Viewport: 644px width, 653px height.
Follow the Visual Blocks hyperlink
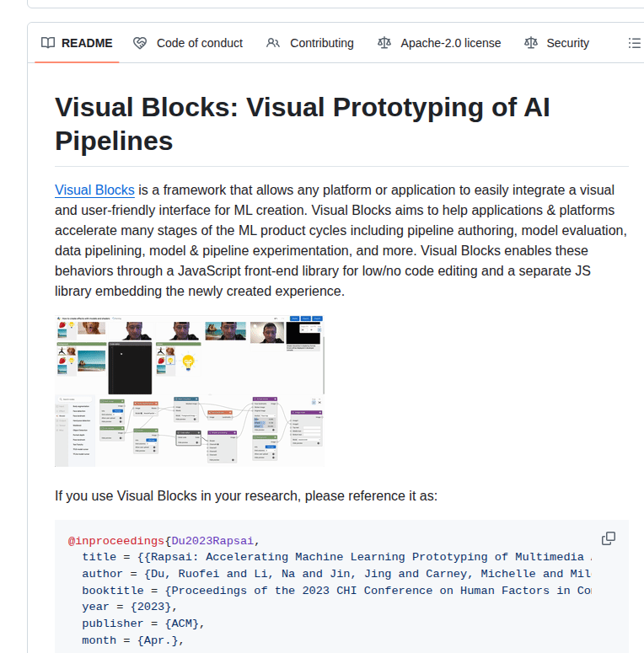click(94, 190)
